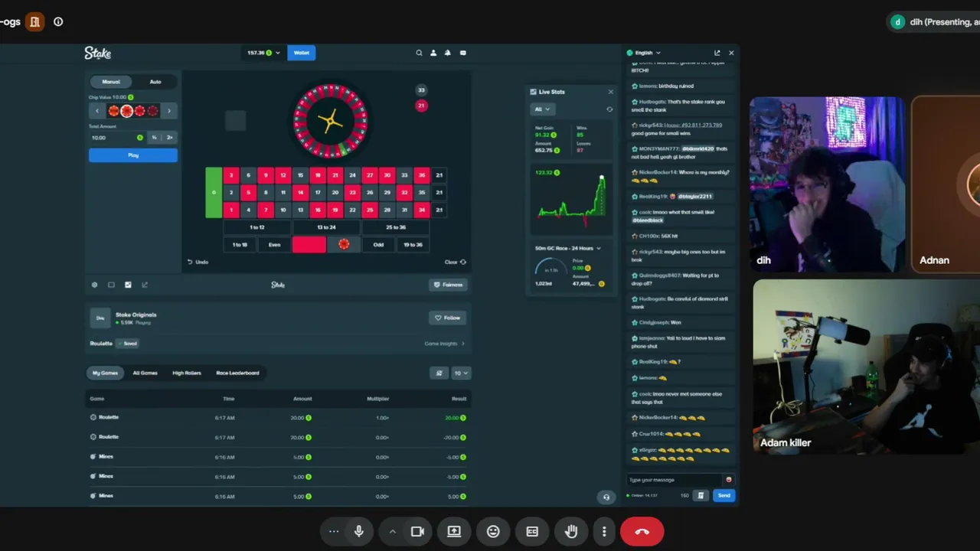Open the emoji picker in chat input
Image resolution: width=980 pixels, height=551 pixels.
coord(728,480)
